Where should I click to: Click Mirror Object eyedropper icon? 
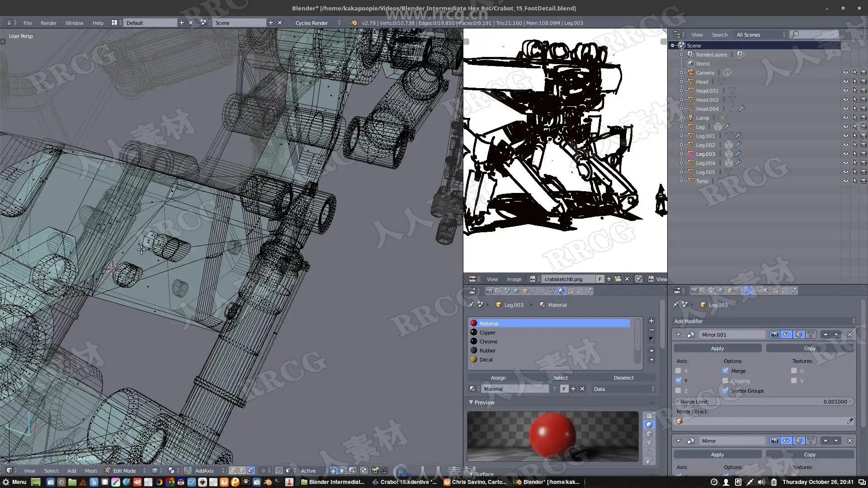[x=849, y=421]
